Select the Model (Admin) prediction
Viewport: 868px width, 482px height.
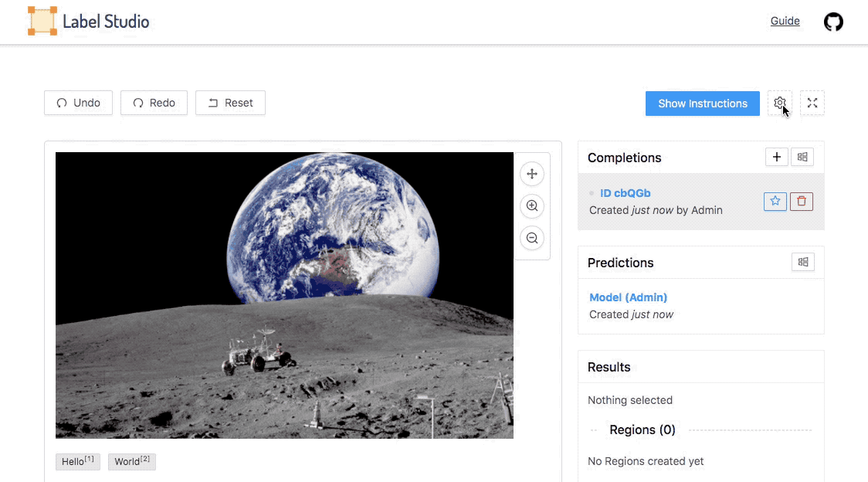pos(628,297)
